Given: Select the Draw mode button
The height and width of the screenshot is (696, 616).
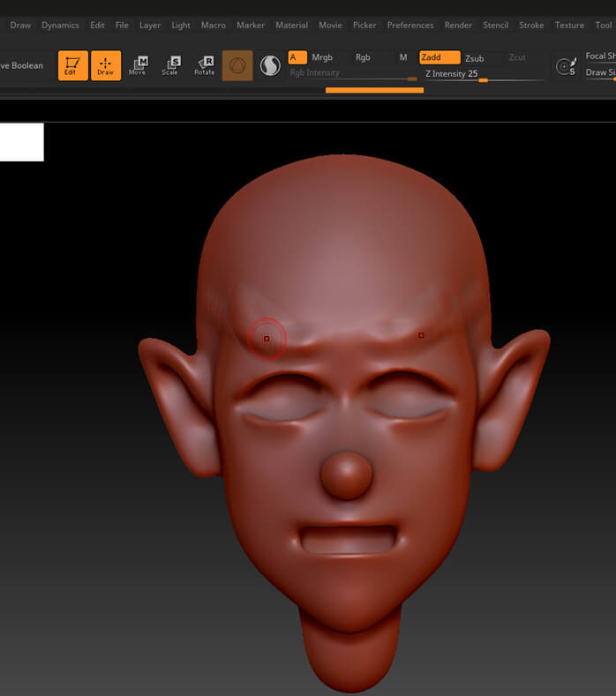Looking at the screenshot, I should [106, 65].
